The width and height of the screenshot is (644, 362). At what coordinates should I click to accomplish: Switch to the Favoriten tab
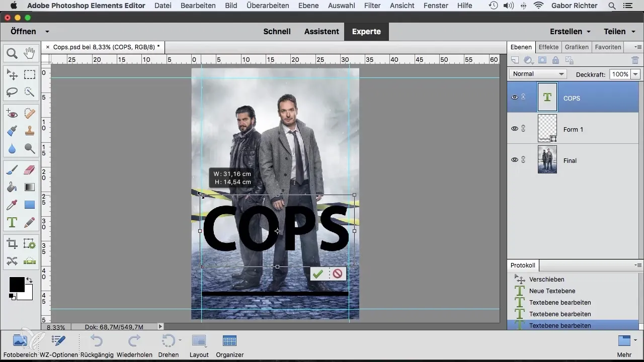608,47
